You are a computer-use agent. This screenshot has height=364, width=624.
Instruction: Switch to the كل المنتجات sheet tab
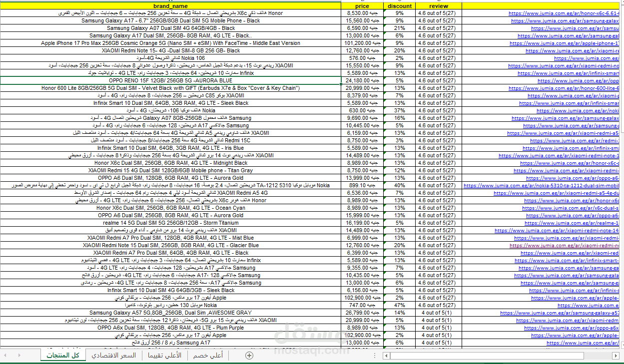point(62,356)
